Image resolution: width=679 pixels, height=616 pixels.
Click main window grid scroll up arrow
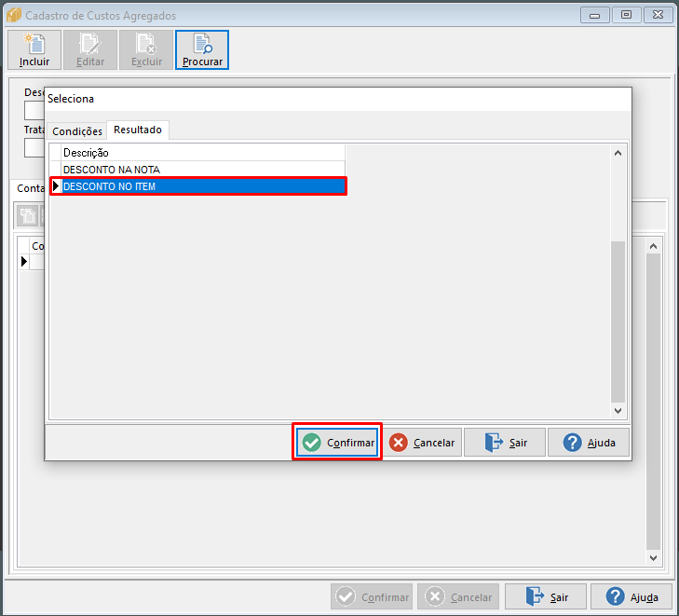coord(654,246)
